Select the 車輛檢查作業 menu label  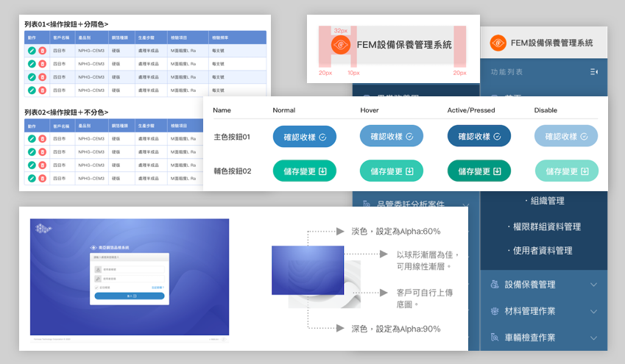pyautogui.click(x=530, y=338)
